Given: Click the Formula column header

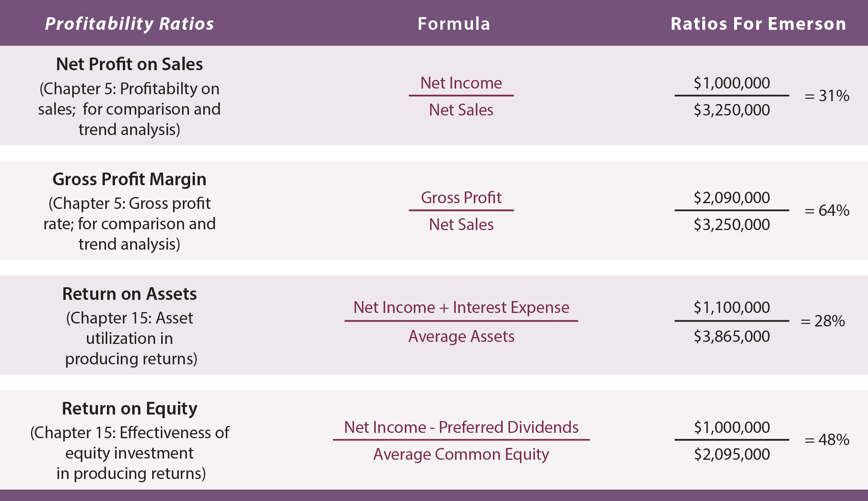Looking at the screenshot, I should [454, 24].
